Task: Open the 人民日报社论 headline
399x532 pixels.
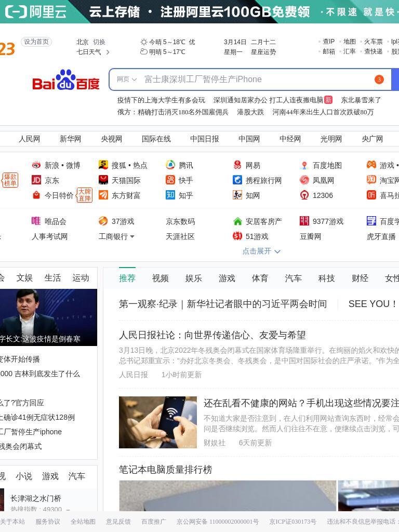Action: [x=212, y=335]
